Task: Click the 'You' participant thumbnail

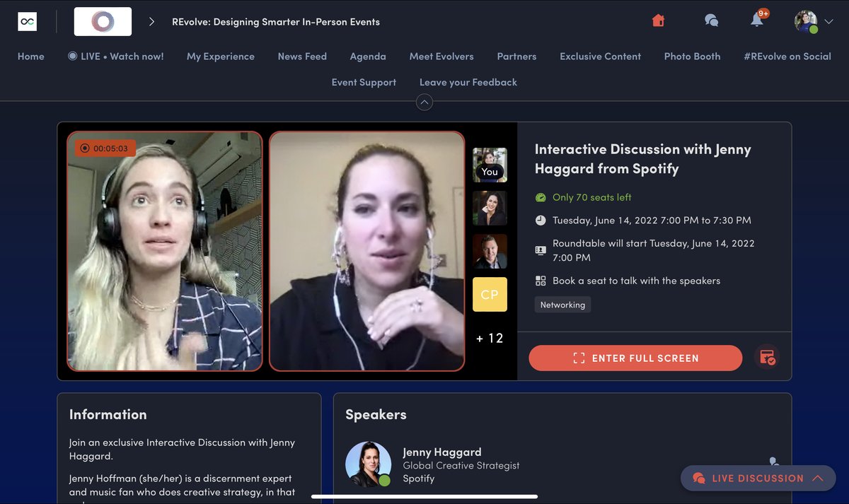Action: (x=490, y=165)
